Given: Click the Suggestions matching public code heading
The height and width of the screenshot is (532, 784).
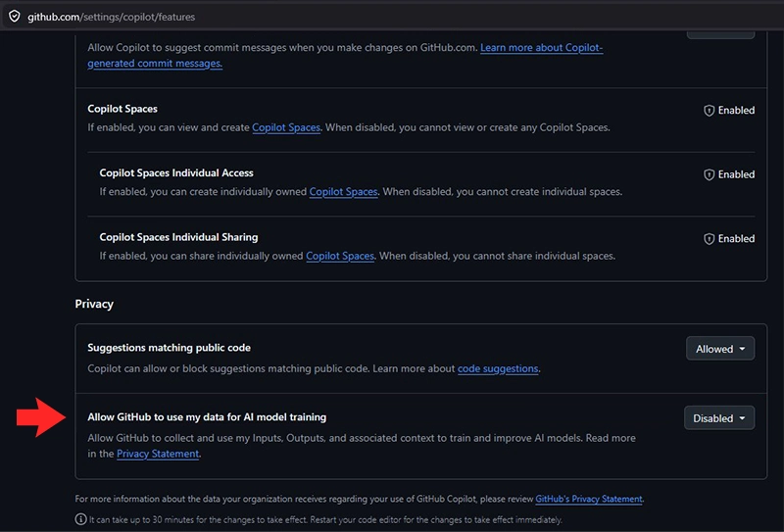Looking at the screenshot, I should 169,348.
